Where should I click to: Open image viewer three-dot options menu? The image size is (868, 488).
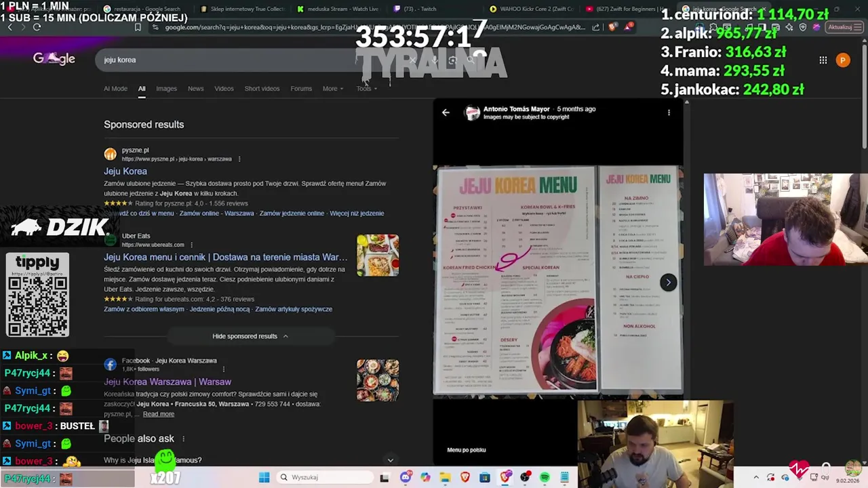coord(669,113)
